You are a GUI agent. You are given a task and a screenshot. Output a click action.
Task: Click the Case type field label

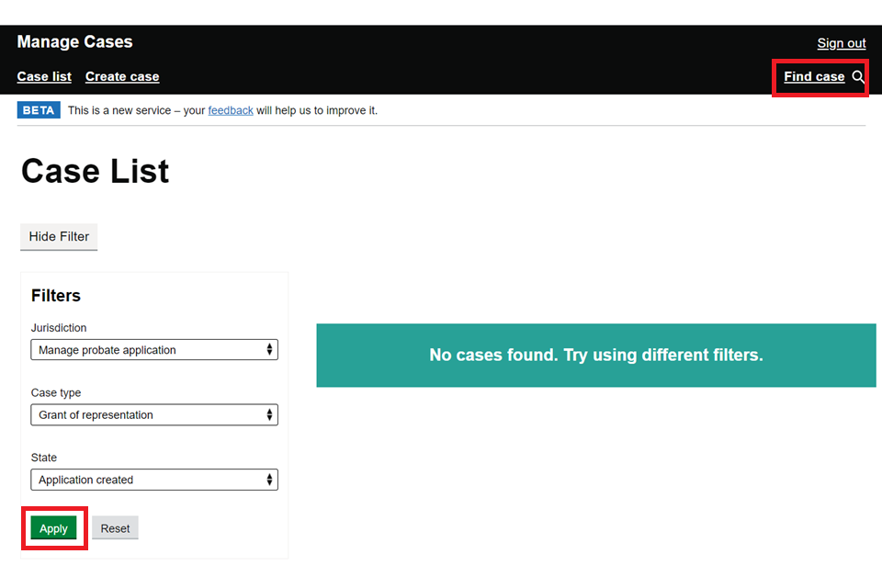(x=56, y=392)
